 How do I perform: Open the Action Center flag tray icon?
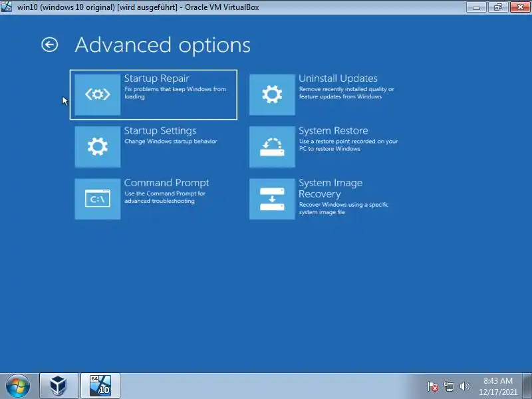pos(433,386)
